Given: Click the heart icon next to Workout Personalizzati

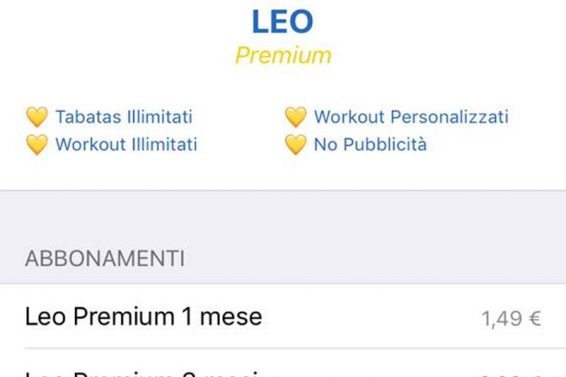Looking at the screenshot, I should pyautogui.click(x=296, y=117).
